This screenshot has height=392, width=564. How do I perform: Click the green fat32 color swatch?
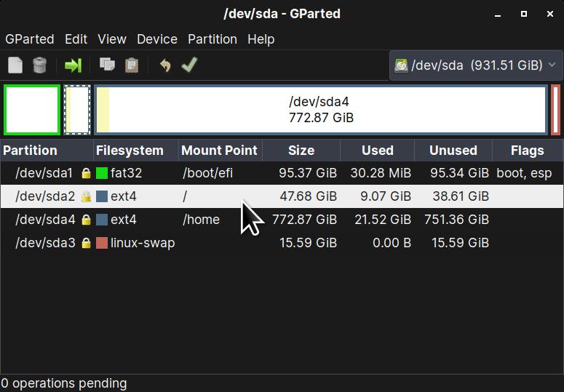(x=102, y=174)
